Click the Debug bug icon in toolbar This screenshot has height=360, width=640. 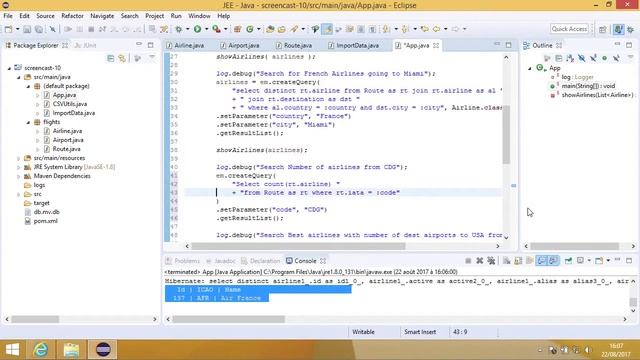(x=178, y=29)
